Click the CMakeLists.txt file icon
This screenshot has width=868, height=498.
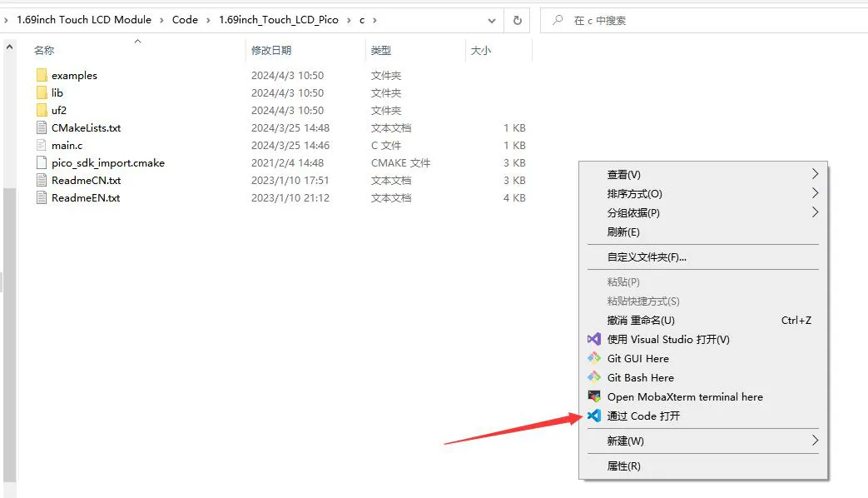[42, 127]
